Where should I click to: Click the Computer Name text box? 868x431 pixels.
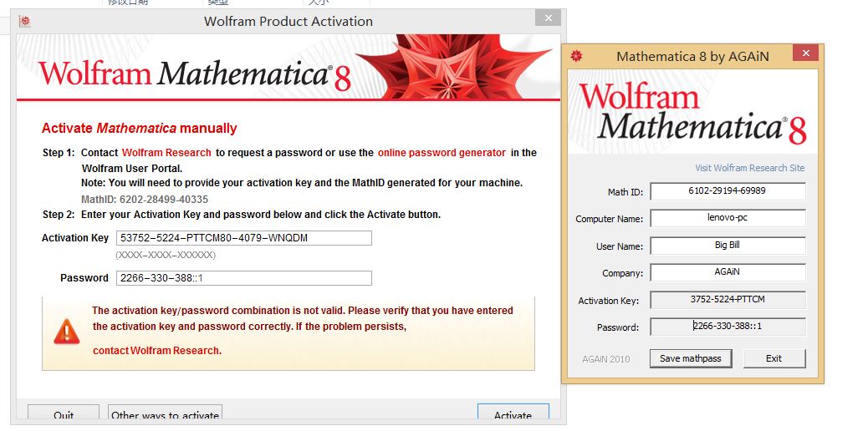pyautogui.click(x=728, y=219)
